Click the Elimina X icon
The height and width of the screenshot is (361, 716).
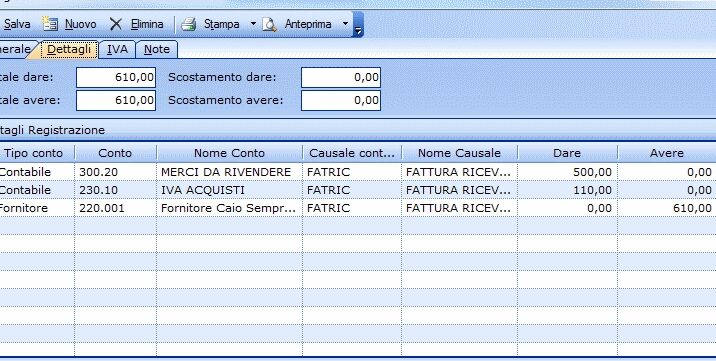116,24
